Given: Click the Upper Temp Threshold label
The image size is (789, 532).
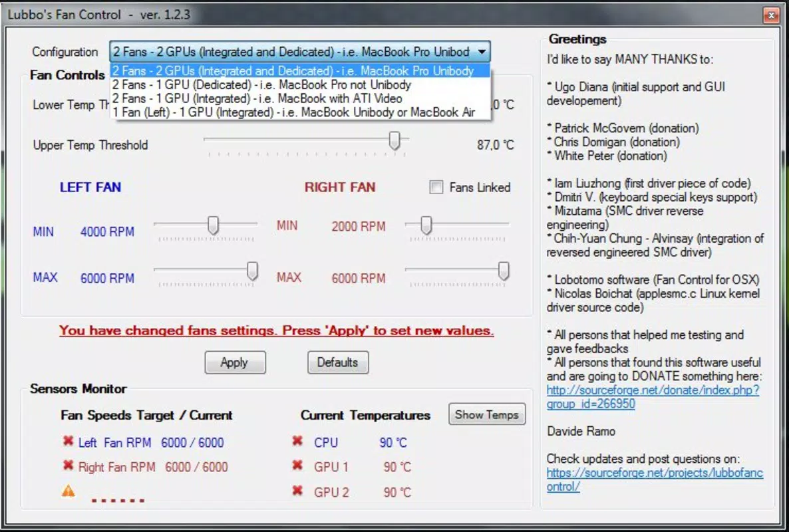Looking at the screenshot, I should tap(90, 146).
